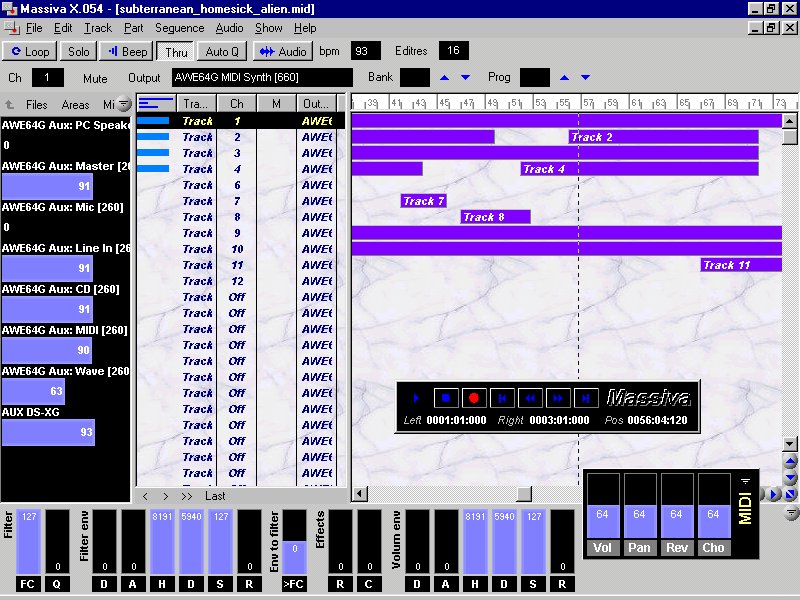This screenshot has width=800, height=600.
Task: Open the Show menu
Action: [x=268, y=28]
